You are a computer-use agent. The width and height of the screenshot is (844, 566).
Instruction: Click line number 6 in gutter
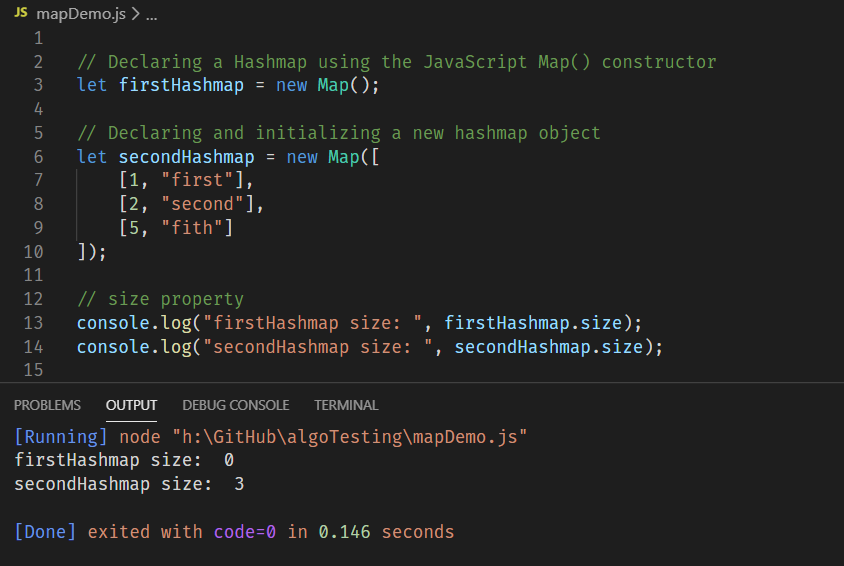click(x=38, y=157)
